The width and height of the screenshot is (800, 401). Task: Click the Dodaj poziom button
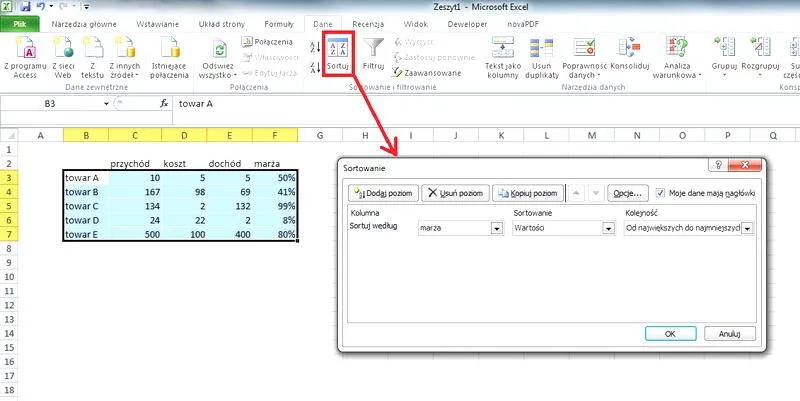point(381,192)
